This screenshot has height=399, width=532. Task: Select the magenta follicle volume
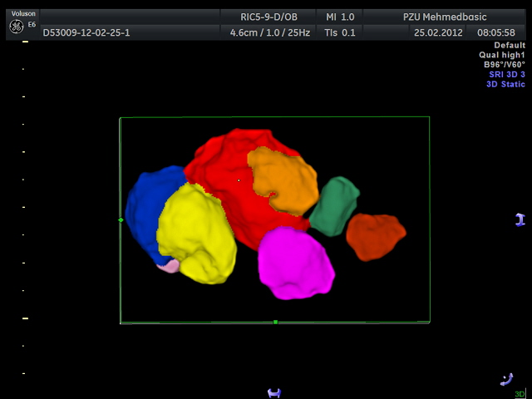pos(295,264)
